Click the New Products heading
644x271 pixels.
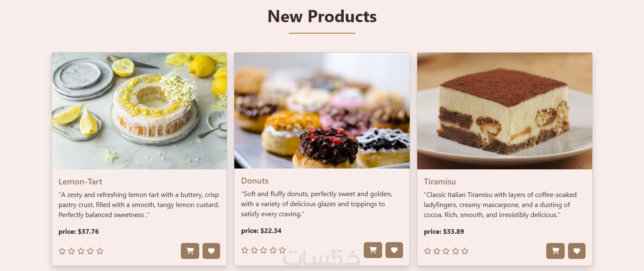click(x=322, y=16)
